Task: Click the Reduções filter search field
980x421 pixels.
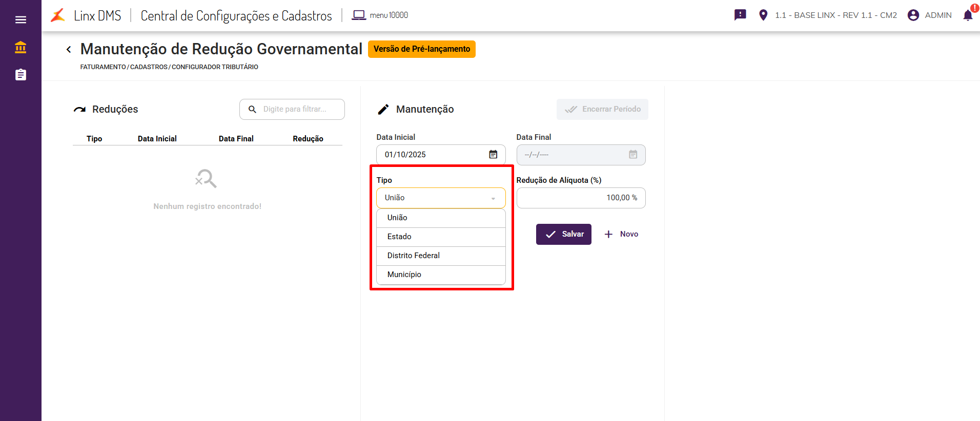Action: (297, 109)
